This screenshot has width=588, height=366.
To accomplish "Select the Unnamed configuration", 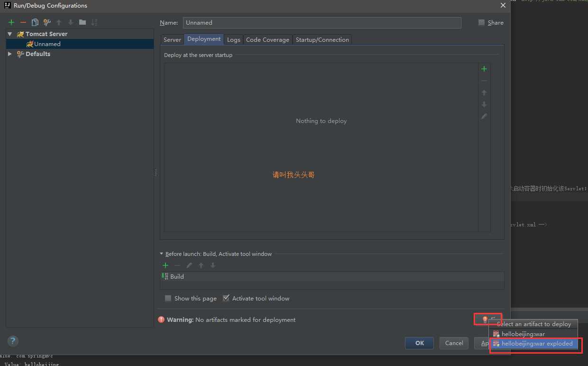I will (80, 44).
